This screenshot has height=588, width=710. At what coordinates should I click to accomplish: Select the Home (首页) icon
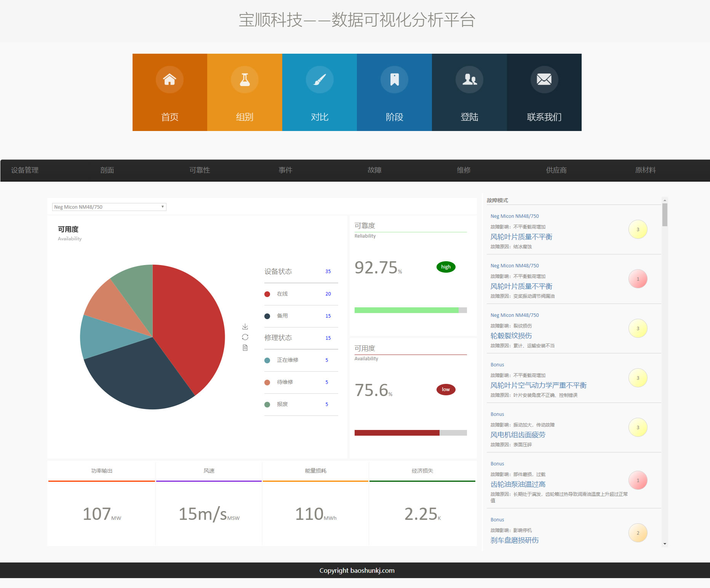tap(170, 80)
